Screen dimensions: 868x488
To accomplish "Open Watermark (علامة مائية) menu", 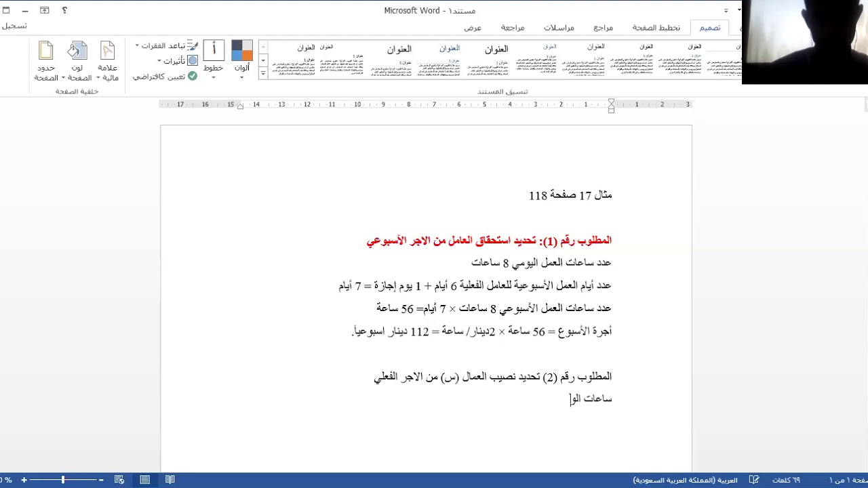I will tap(108, 61).
